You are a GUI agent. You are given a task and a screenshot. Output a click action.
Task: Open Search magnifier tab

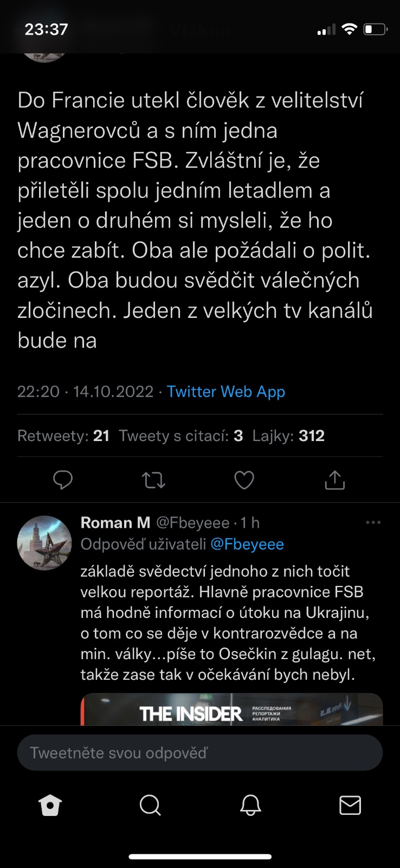point(150,806)
